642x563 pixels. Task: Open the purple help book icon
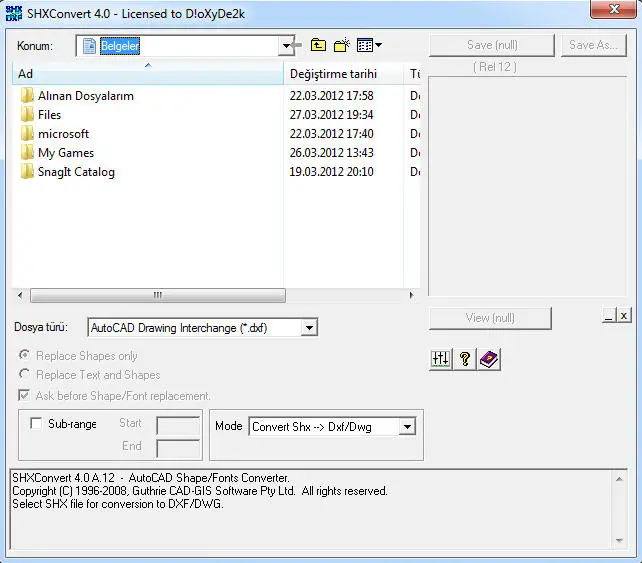point(488,360)
